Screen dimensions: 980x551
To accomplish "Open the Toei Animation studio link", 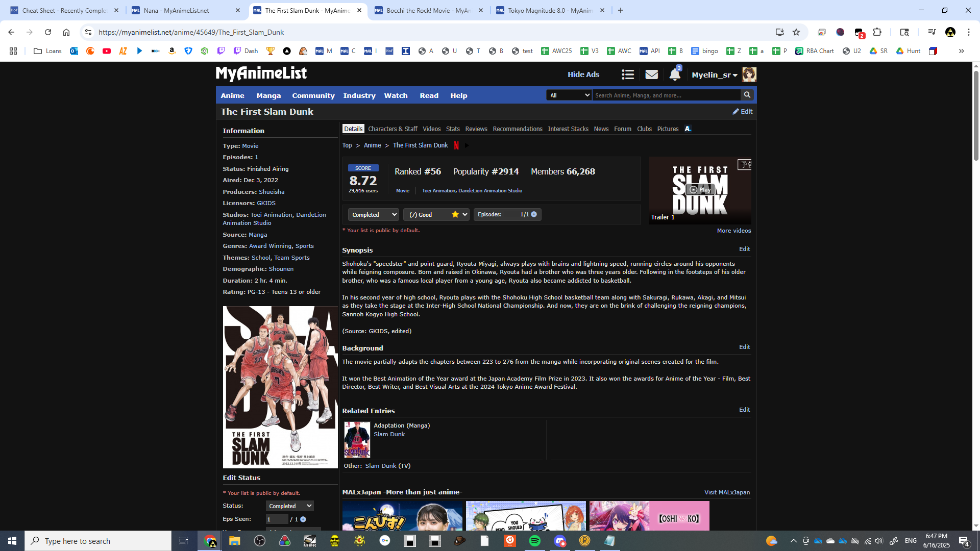I will 271,215.
